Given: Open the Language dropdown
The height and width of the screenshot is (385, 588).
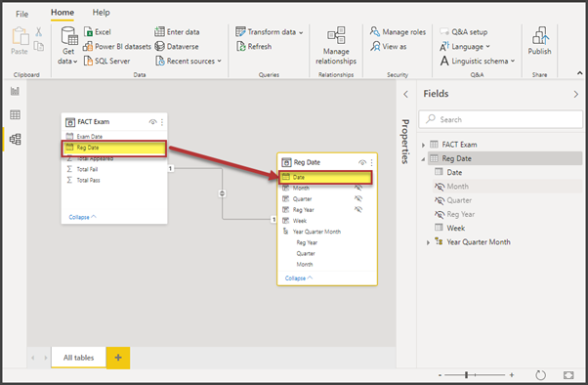Looking at the screenshot, I should click(x=465, y=47).
